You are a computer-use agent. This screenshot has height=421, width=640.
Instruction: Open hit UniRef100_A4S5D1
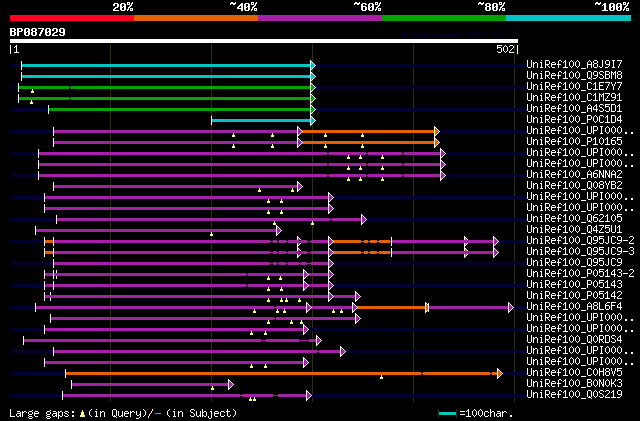(574, 108)
